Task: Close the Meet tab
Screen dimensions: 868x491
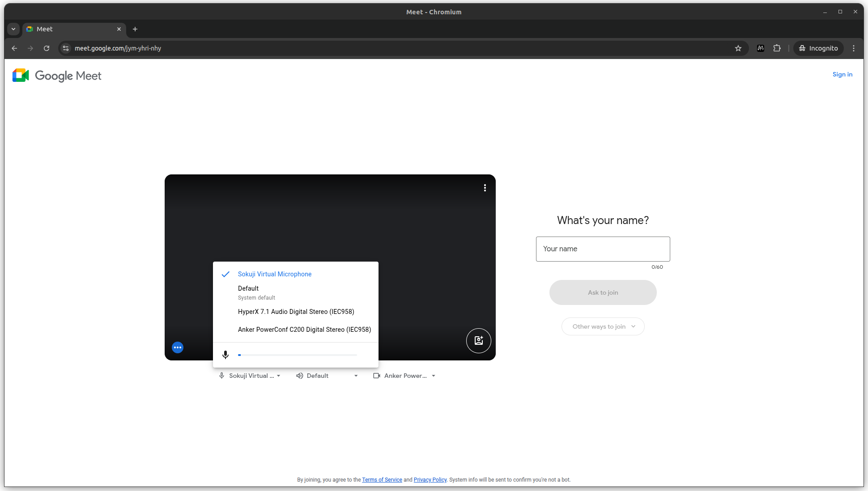Action: point(119,29)
